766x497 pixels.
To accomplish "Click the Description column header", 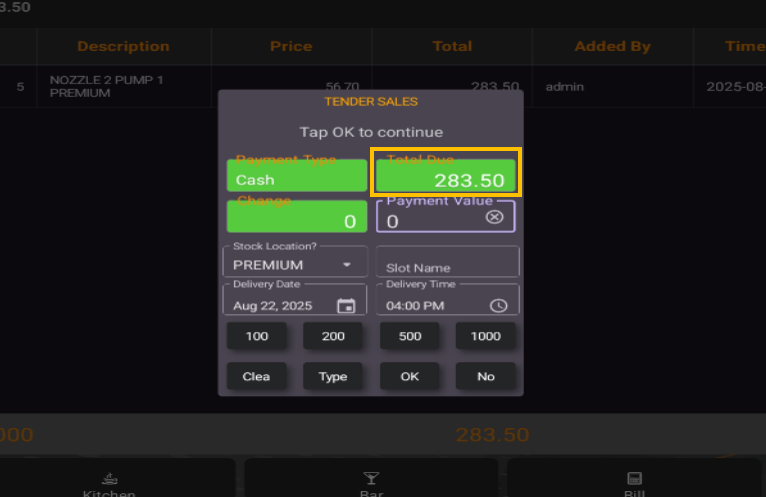I will pos(123,46).
